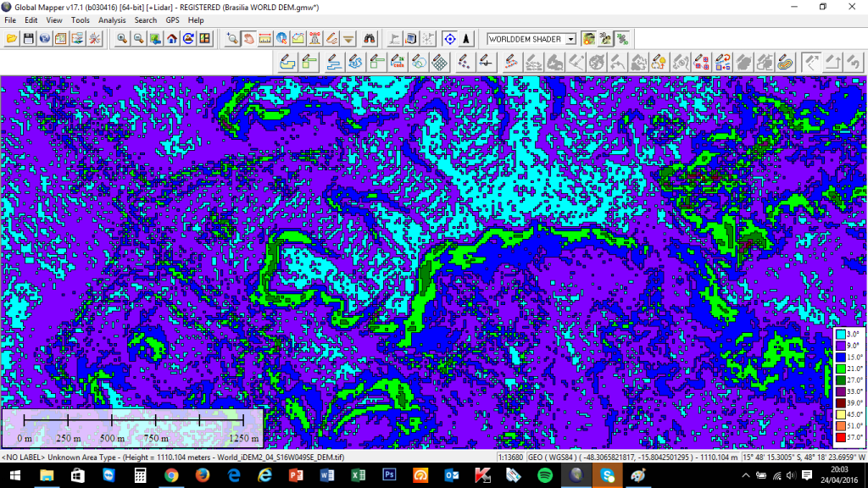
Task: Click the binoculars Search icon
Action: point(370,38)
